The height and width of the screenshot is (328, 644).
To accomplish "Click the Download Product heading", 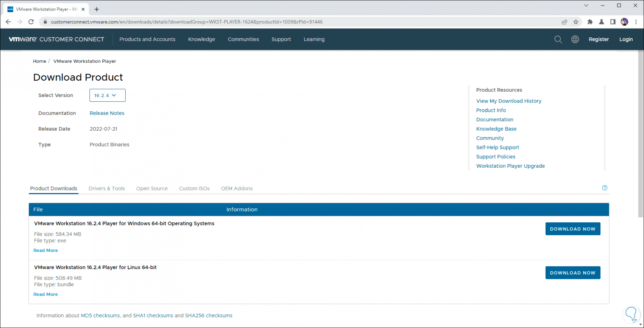I will (x=78, y=77).
